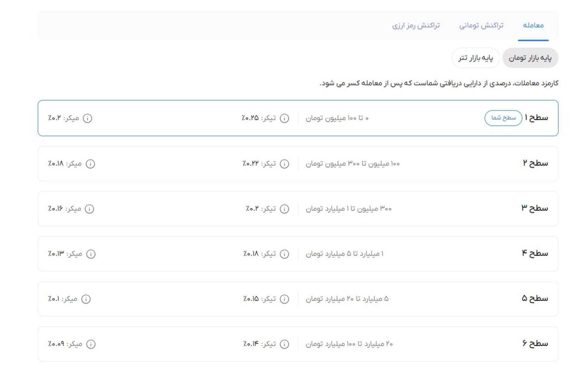Image resolution: width=588 pixels, height=392 pixels.
Task: Click the سطح شما badge
Action: [503, 118]
